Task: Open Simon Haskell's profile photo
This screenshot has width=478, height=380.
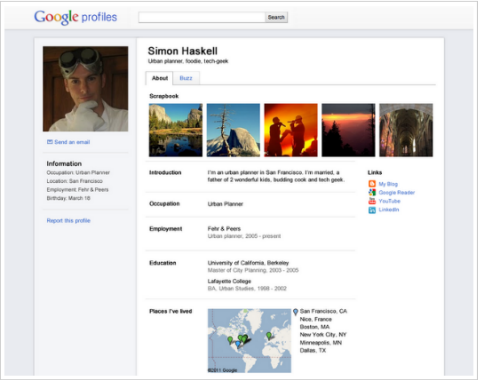Action: click(x=85, y=89)
